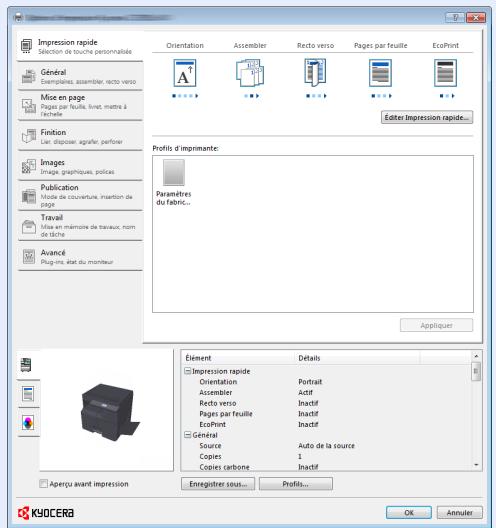Image resolution: width=496 pixels, height=528 pixels.
Task: Select the Recto verso row in settings list
Action: (x=327, y=403)
